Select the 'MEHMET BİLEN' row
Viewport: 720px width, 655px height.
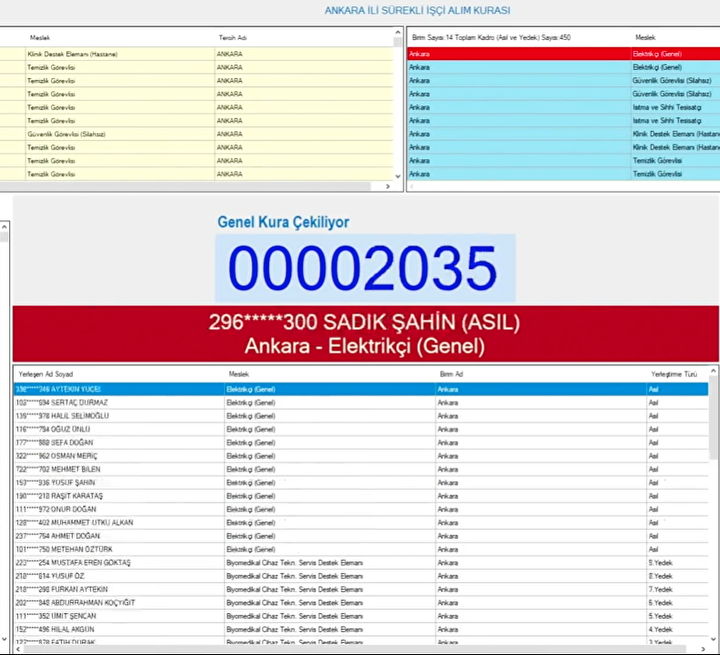(361, 469)
